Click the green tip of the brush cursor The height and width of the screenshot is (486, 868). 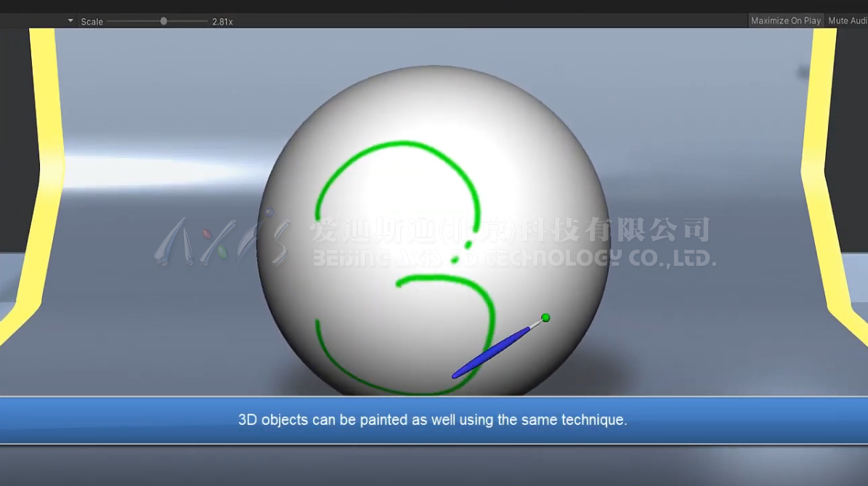point(545,317)
